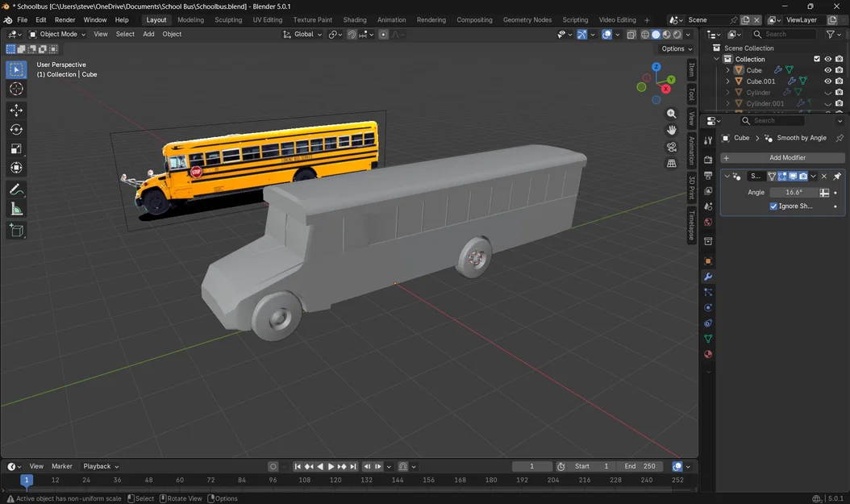The height and width of the screenshot is (504, 850).
Task: Select the Rotate tool
Action: click(16, 130)
